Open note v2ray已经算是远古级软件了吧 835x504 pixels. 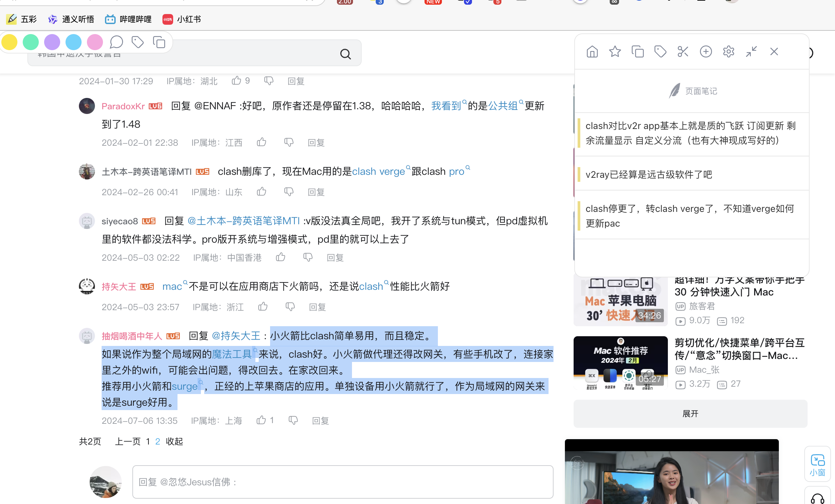pyautogui.click(x=691, y=174)
